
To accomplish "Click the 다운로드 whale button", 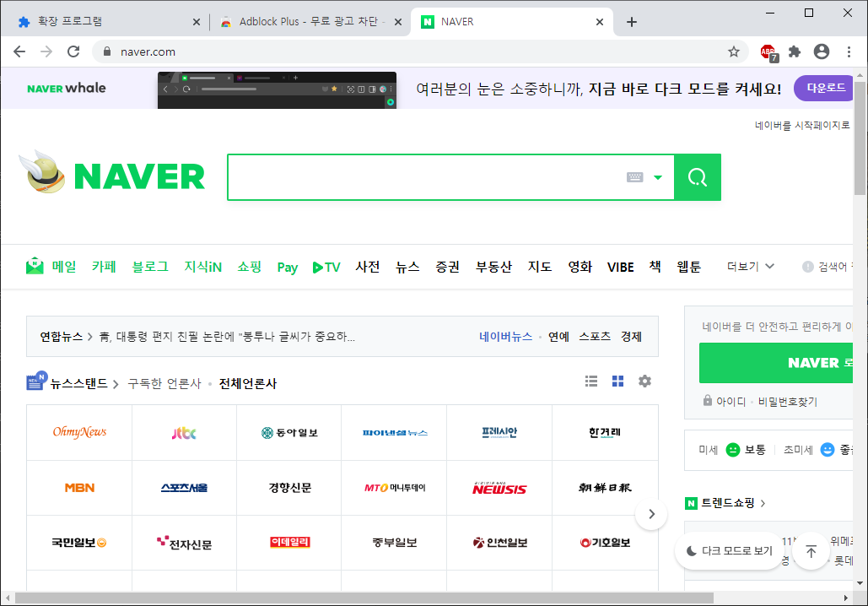I will click(823, 88).
